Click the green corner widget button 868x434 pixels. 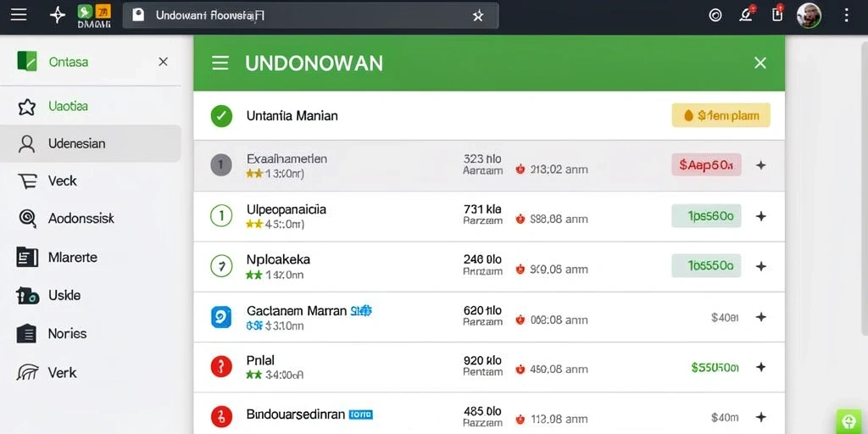851,422
